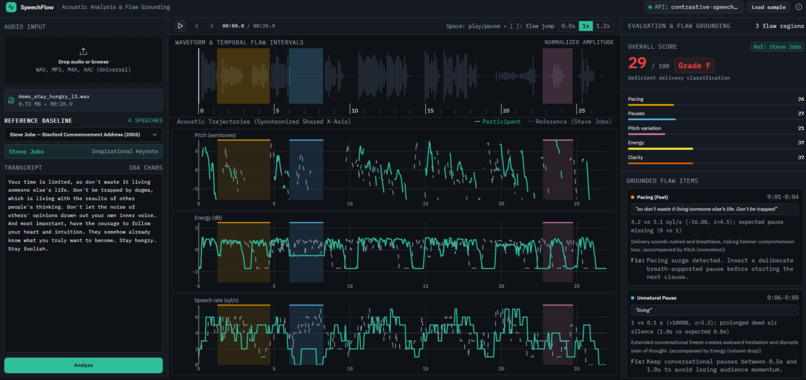Click the Ref: Steve Jobs badge
Screen dimensions: 806x380
tap(777, 47)
